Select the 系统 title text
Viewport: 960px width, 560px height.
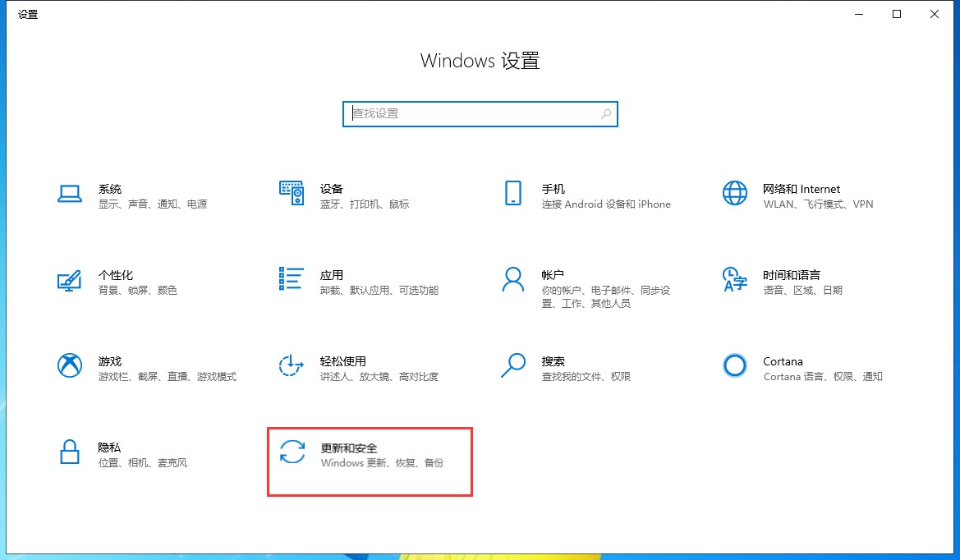(110, 189)
